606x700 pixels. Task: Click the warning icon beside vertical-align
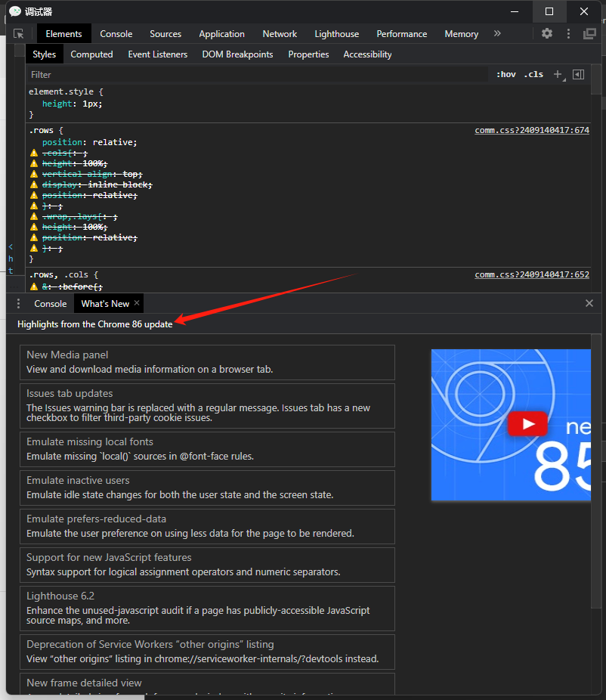click(34, 174)
